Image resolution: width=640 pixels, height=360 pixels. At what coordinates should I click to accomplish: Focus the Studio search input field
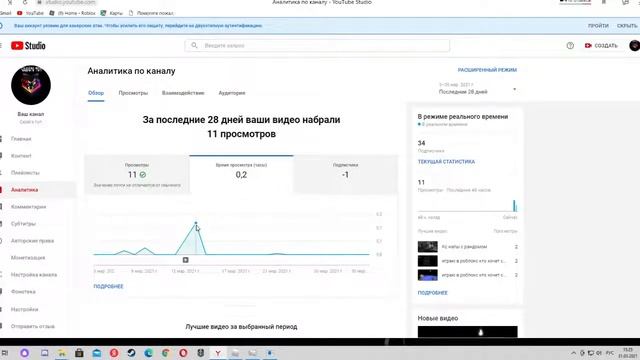[317, 46]
